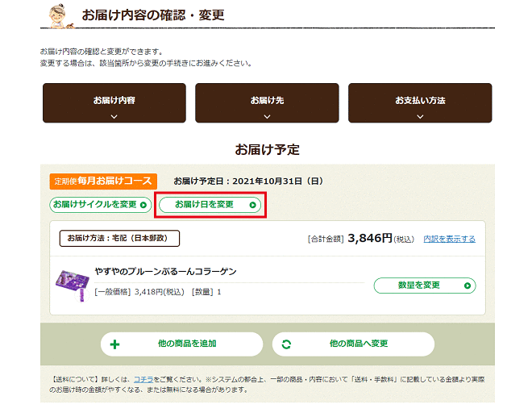Open the お届け内容 section button
Image resolution: width=532 pixels, height=417 pixels.
(114, 103)
